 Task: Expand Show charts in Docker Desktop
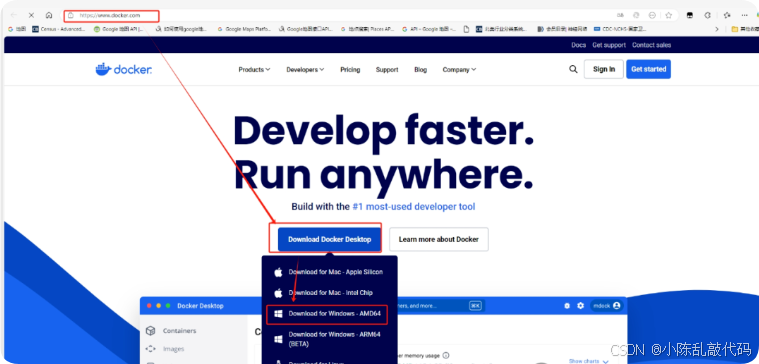coord(589,361)
